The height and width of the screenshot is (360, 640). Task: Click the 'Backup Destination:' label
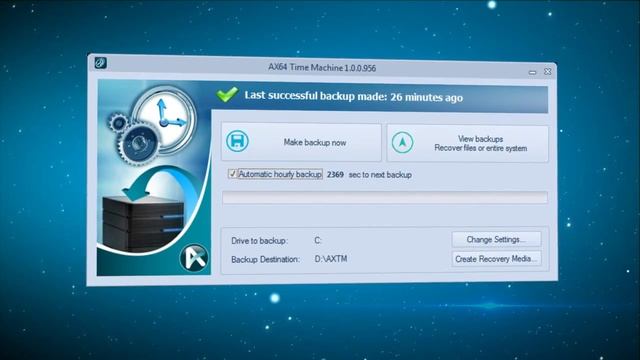click(265, 260)
